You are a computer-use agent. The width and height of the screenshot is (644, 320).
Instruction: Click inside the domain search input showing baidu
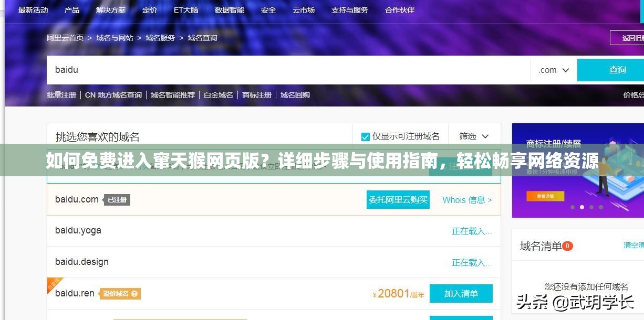tap(210, 69)
